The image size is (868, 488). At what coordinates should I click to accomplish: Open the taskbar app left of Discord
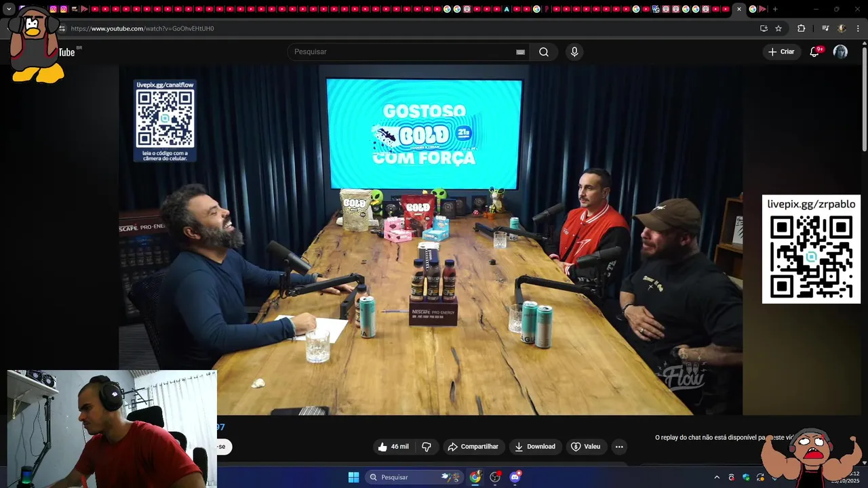(x=495, y=477)
